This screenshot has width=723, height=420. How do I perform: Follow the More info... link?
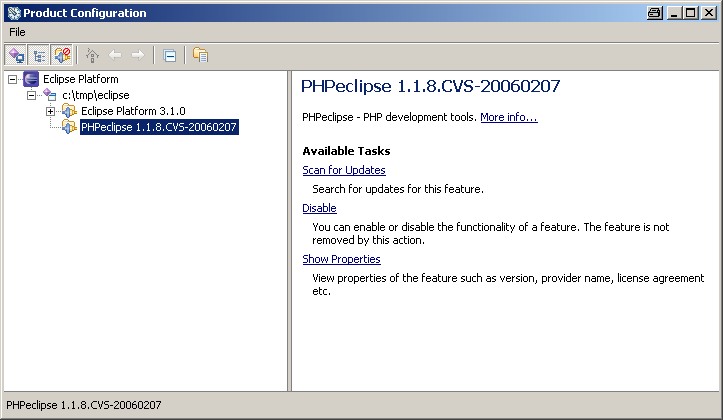coord(508,117)
